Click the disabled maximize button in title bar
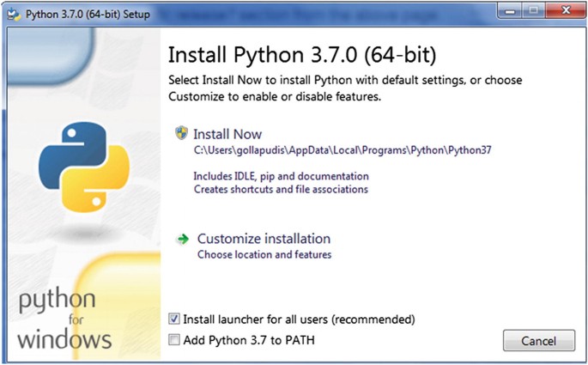 coord(534,11)
